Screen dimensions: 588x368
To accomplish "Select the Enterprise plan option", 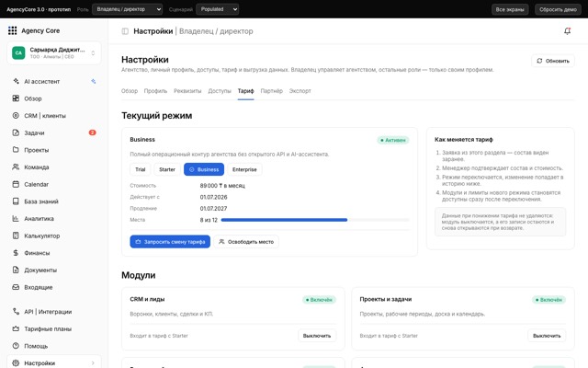I will (244, 169).
